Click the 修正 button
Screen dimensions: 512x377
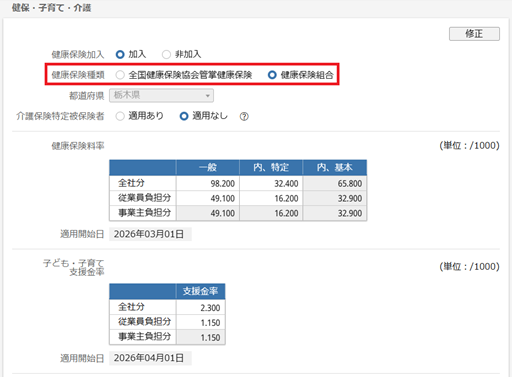click(474, 34)
